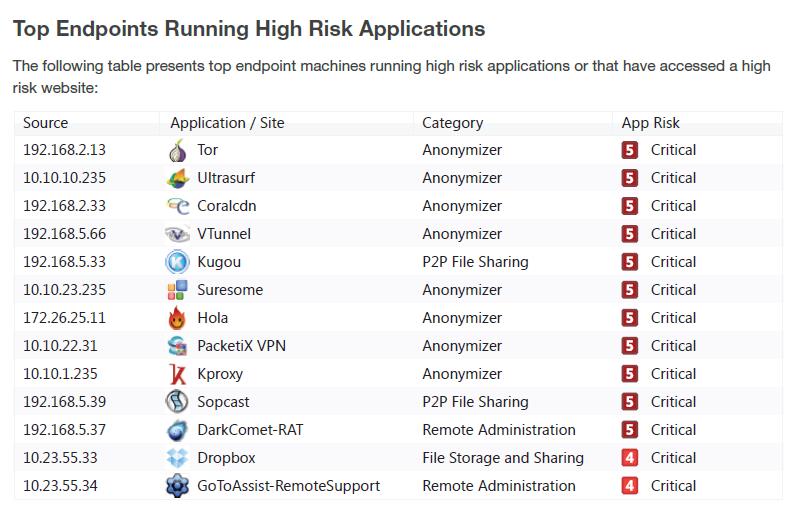This screenshot has width=792, height=522.
Task: Click risk level 4 badge for Dropbox
Action: coord(630,459)
